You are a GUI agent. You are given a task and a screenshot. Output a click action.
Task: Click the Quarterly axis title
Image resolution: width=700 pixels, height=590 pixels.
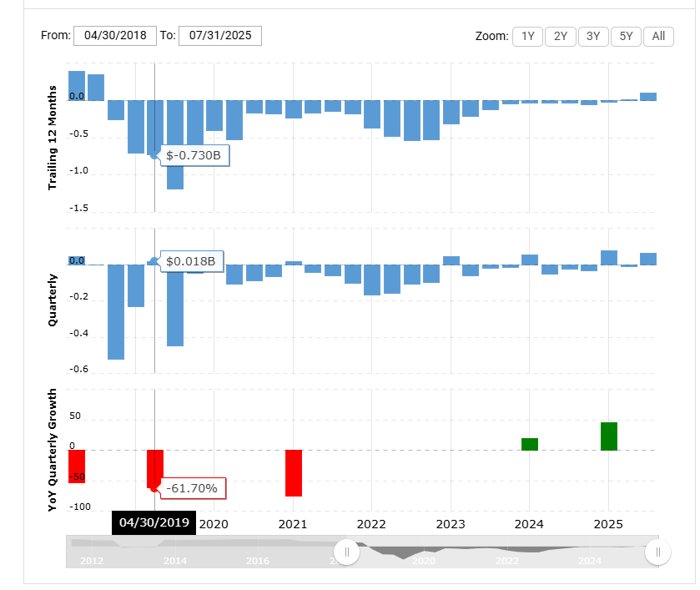click(53, 300)
